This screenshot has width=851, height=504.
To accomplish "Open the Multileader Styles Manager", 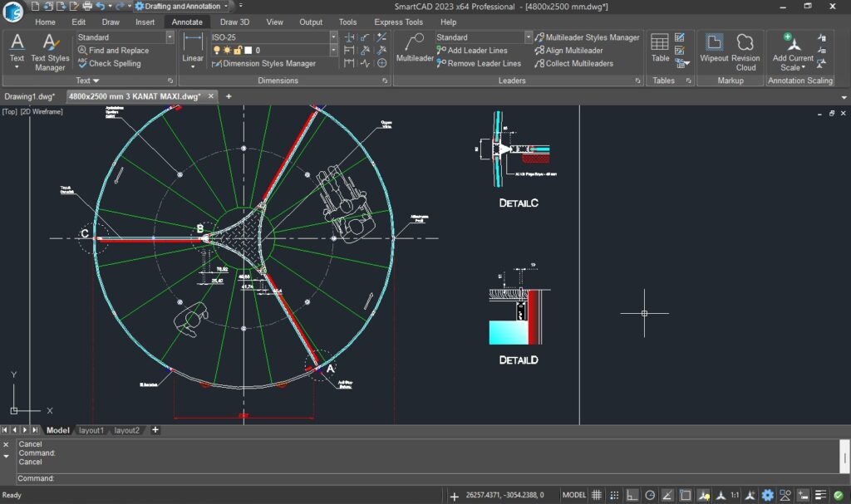I will tap(591, 37).
